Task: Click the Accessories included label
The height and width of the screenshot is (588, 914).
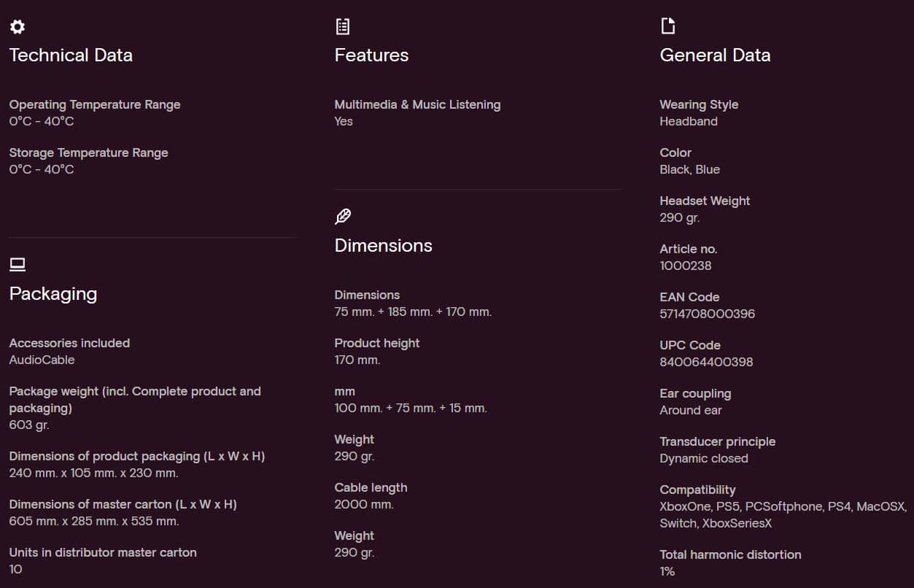Action: 69,343
